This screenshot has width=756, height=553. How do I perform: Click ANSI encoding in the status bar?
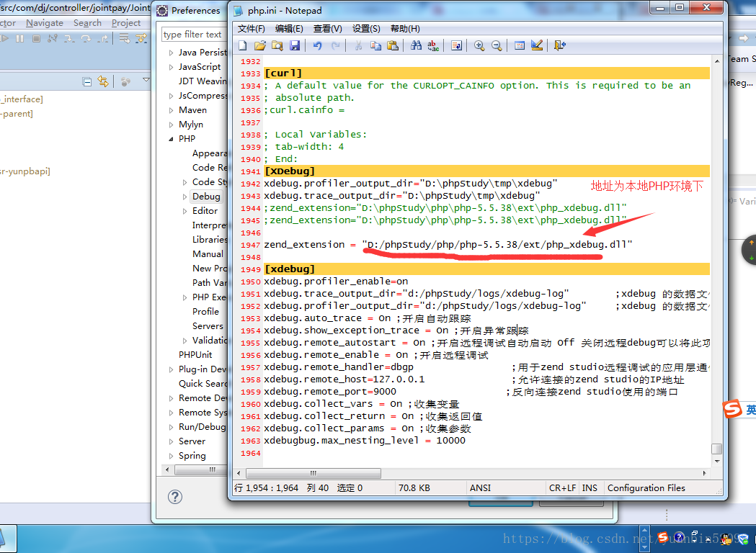tap(480, 488)
